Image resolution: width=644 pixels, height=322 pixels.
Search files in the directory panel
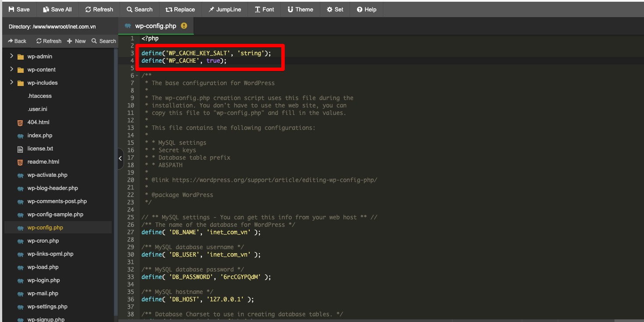point(103,41)
